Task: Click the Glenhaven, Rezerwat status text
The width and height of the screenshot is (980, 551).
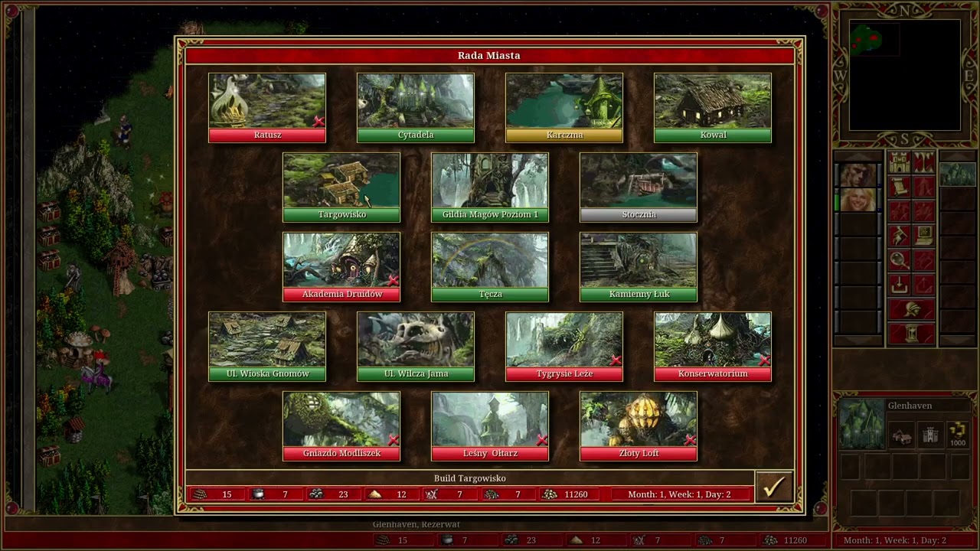Action: [416, 524]
